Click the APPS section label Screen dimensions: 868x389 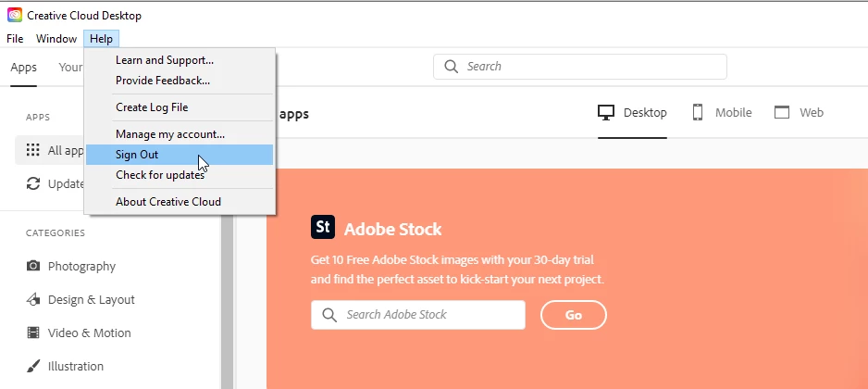tap(38, 117)
